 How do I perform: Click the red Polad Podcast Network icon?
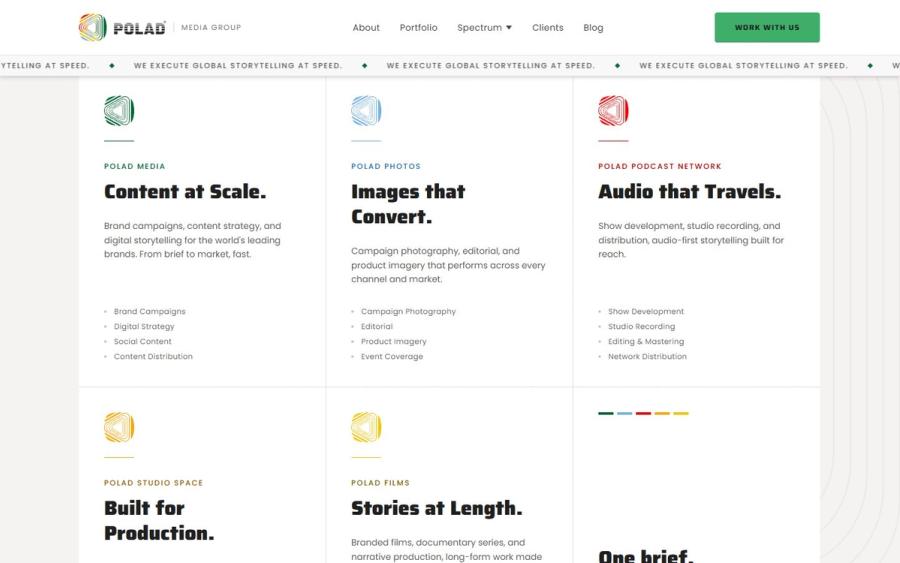tap(613, 110)
